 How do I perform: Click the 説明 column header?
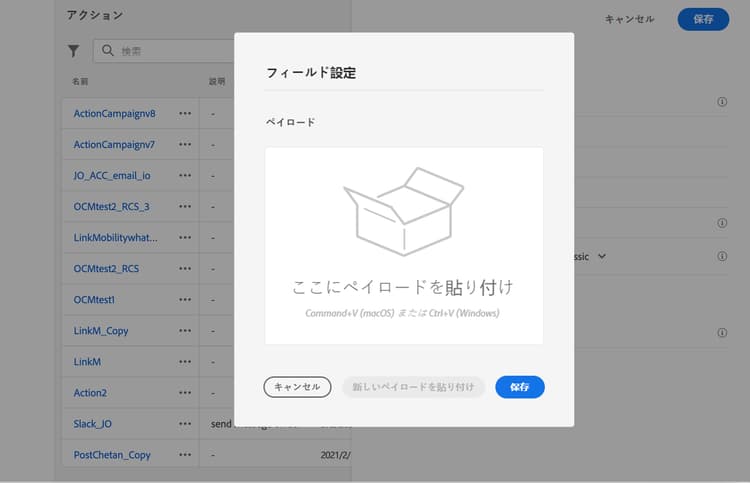pyautogui.click(x=217, y=81)
